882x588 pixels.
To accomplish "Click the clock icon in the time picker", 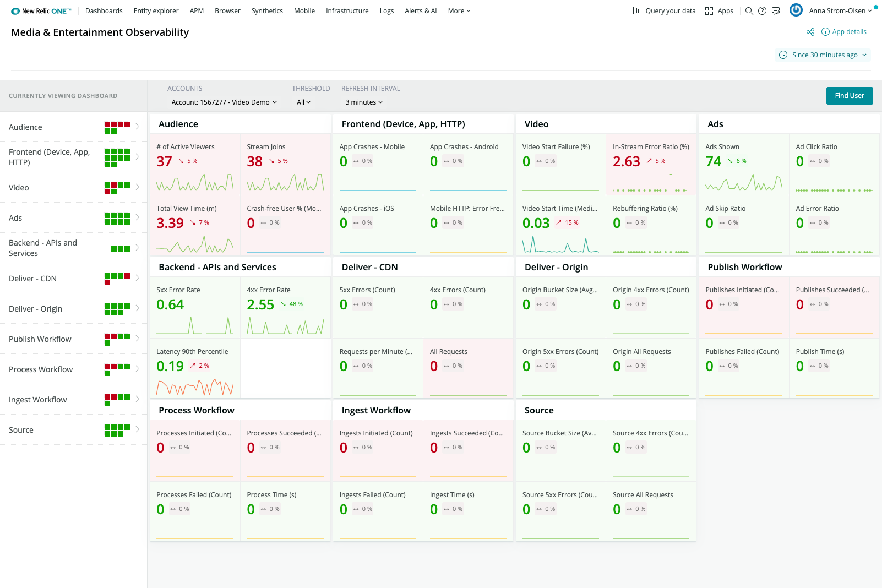I will 782,55.
